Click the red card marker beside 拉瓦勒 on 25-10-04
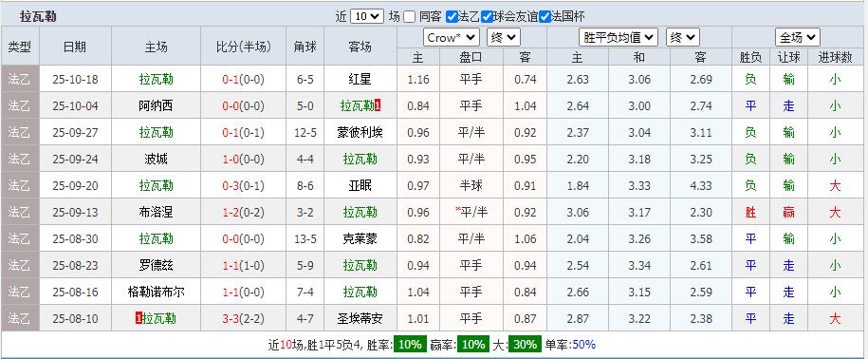This screenshot has width=868, height=359. (x=377, y=105)
